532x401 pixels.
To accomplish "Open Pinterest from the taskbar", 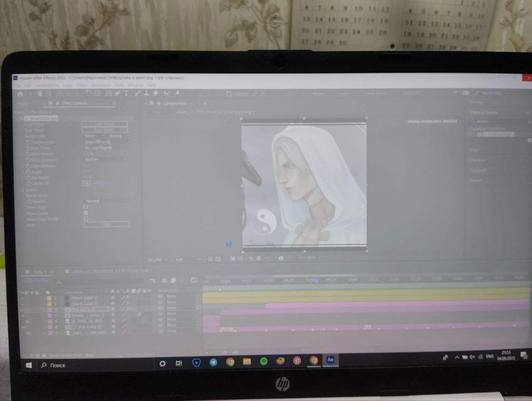I will [x=297, y=361].
